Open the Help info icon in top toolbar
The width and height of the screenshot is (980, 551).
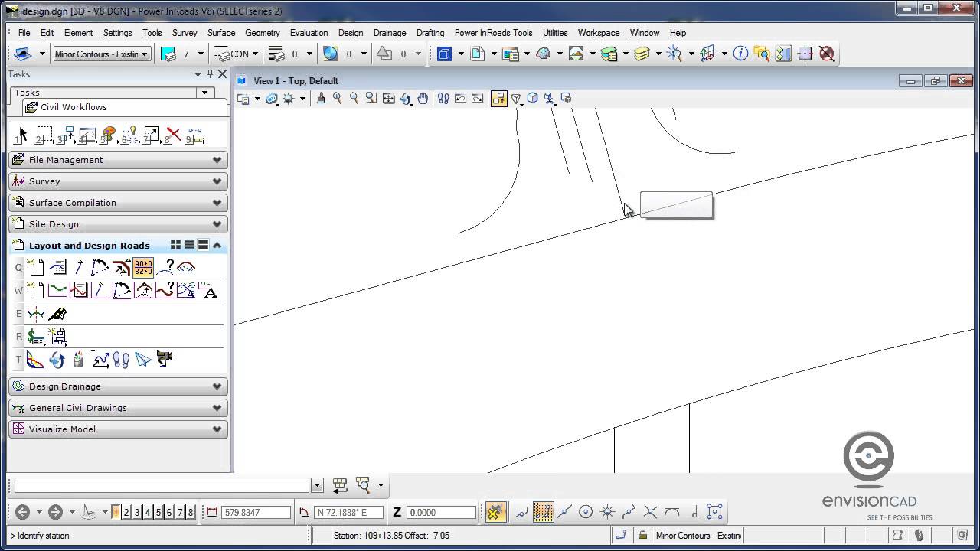click(x=740, y=54)
